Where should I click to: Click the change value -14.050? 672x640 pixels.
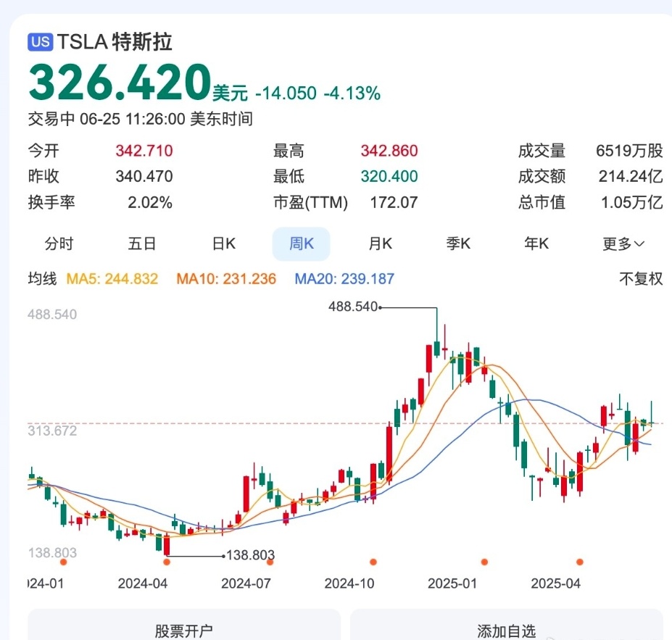pyautogui.click(x=286, y=93)
